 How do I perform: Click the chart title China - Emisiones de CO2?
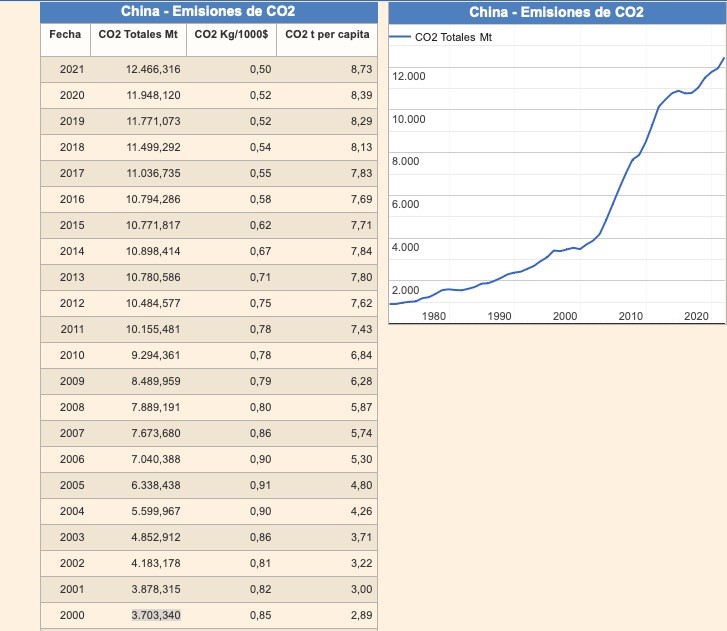click(x=556, y=12)
